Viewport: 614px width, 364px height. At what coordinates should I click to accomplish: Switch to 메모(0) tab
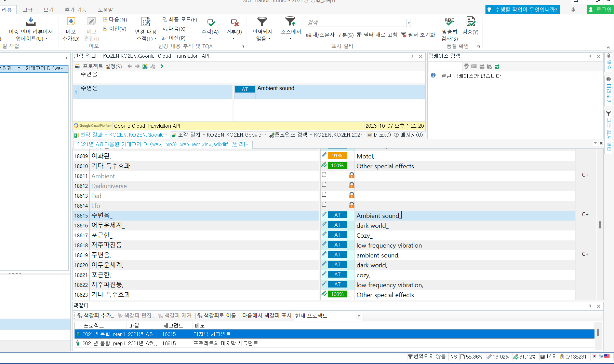pyautogui.click(x=379, y=135)
